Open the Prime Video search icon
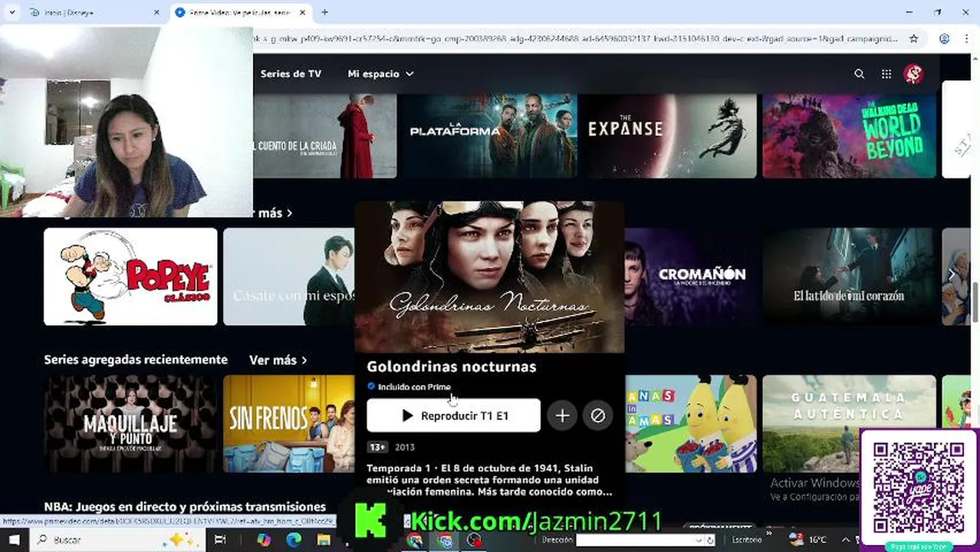The width and height of the screenshot is (980, 552). (x=859, y=74)
